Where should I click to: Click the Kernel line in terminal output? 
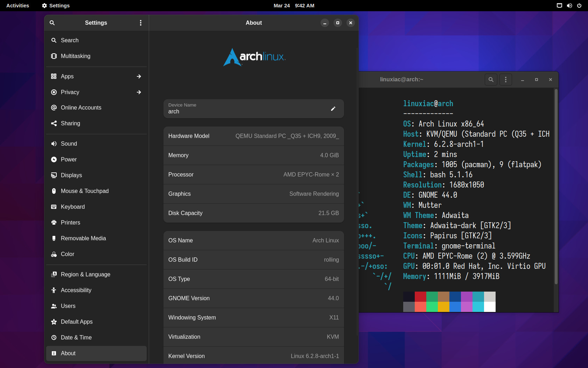click(x=443, y=144)
